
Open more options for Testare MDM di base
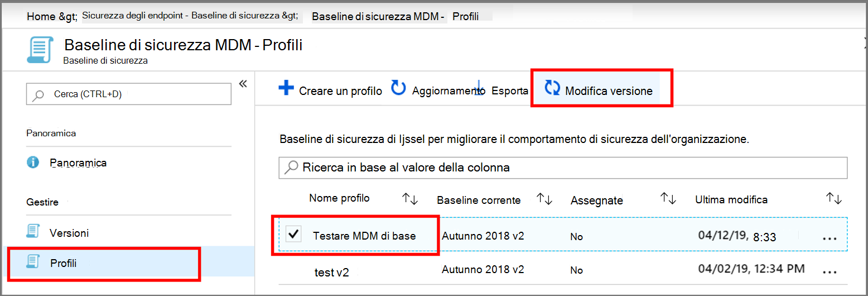point(830,238)
